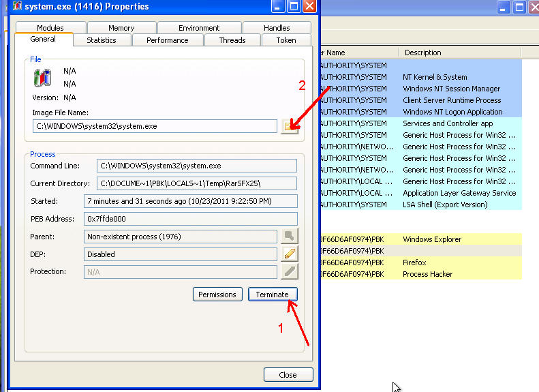This screenshot has width=539, height=392.
Task: Select the Windows NT Logon Application row
Action: (421, 112)
